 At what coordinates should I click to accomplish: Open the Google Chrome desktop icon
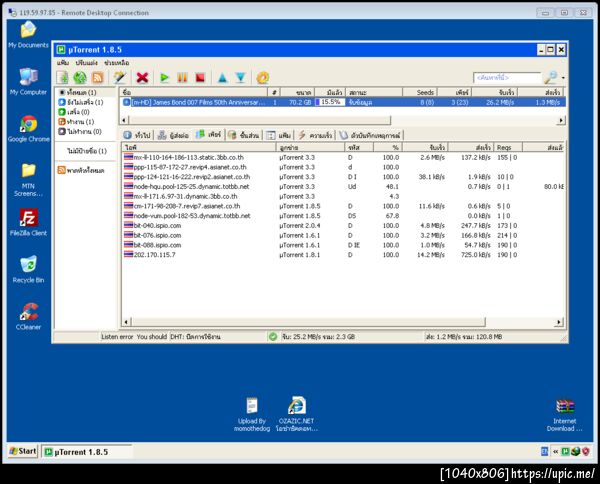click(x=29, y=129)
